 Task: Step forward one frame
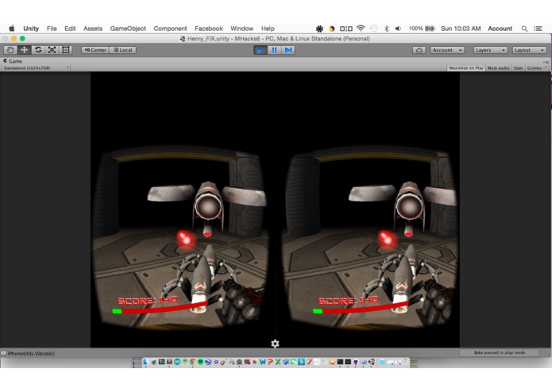288,50
